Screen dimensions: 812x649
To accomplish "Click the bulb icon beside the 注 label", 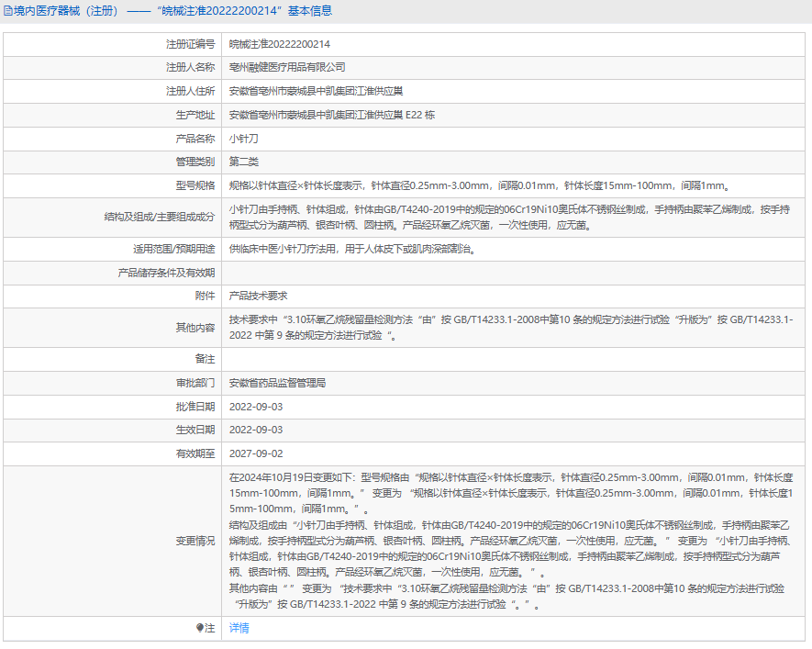I will point(200,628).
